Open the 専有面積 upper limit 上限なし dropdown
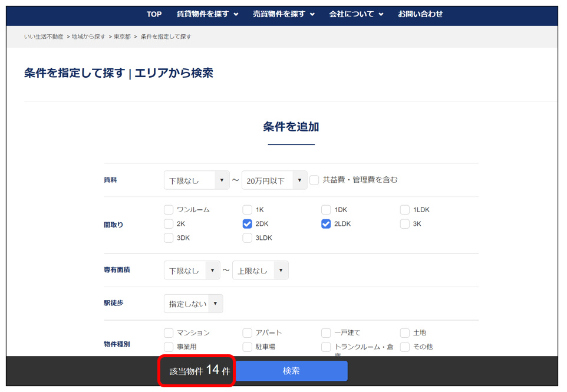This screenshot has height=392, width=567. tap(260, 271)
